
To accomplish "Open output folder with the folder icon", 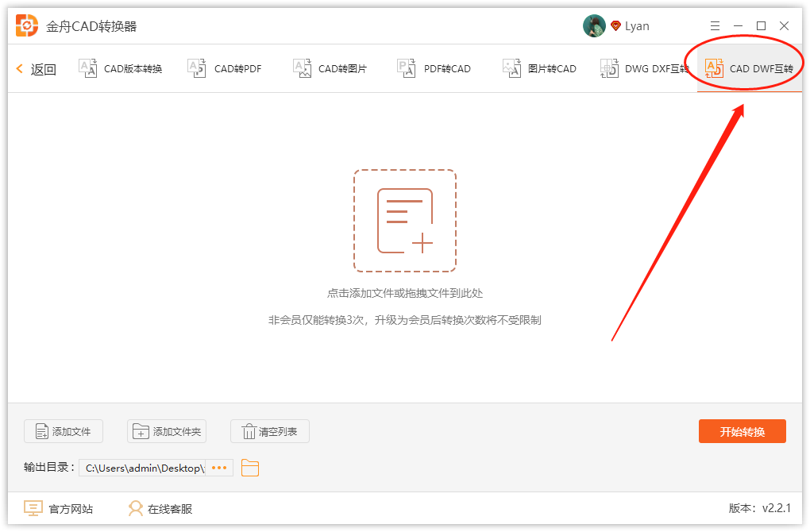I will click(x=250, y=468).
